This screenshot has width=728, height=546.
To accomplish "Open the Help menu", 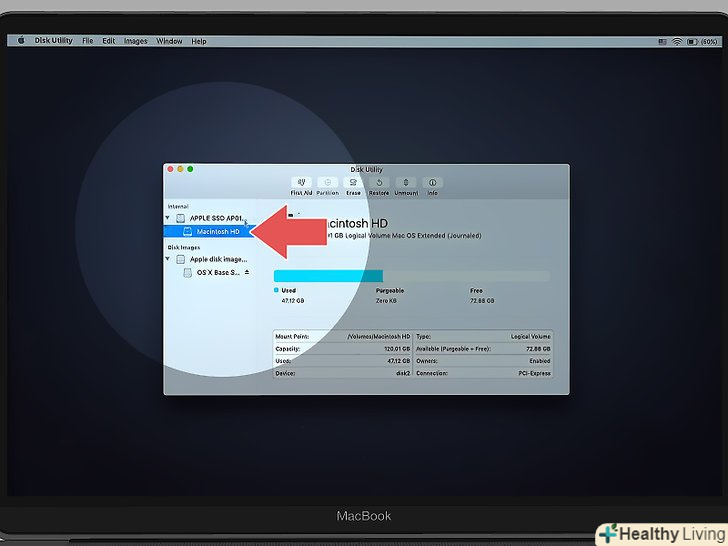I will 199,41.
